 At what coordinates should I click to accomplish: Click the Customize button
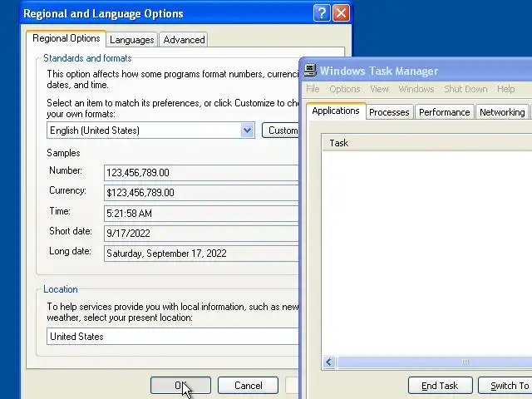[x=280, y=131]
